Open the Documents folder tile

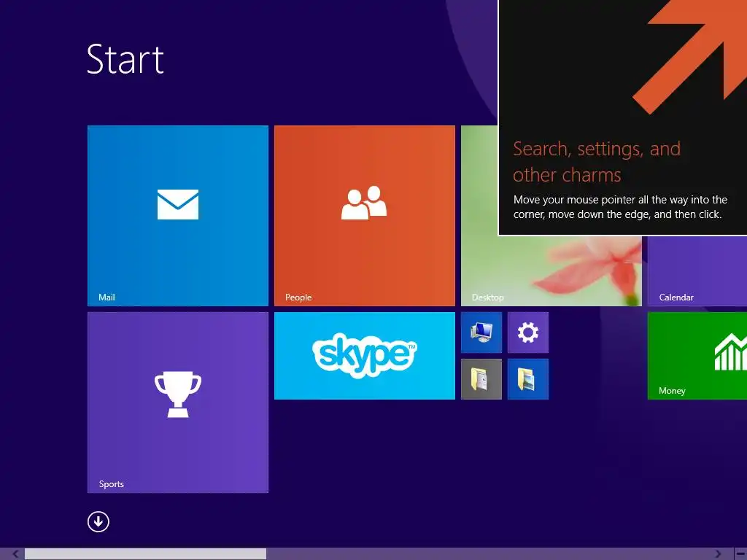[481, 379]
